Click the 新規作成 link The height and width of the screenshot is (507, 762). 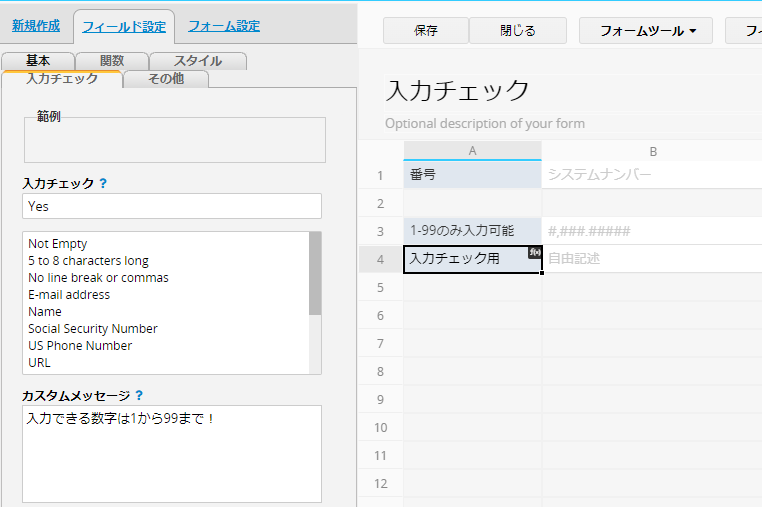click(x=36, y=26)
